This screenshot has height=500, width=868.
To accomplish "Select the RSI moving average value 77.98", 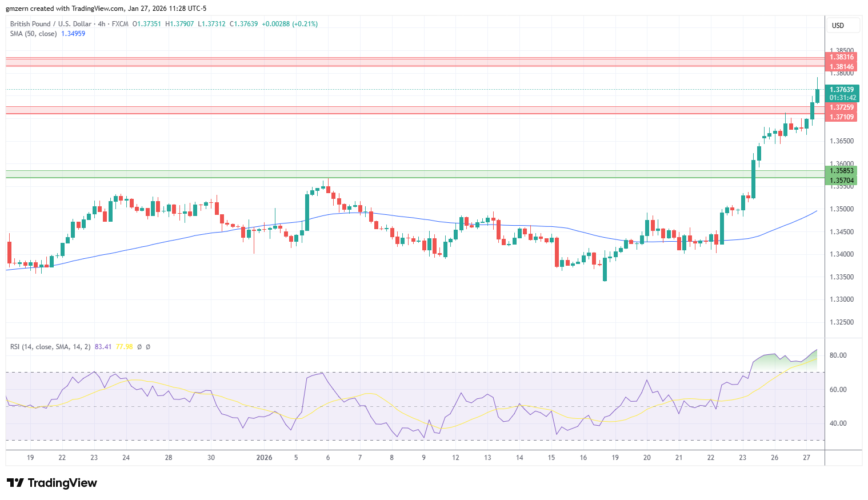I will 124,347.
